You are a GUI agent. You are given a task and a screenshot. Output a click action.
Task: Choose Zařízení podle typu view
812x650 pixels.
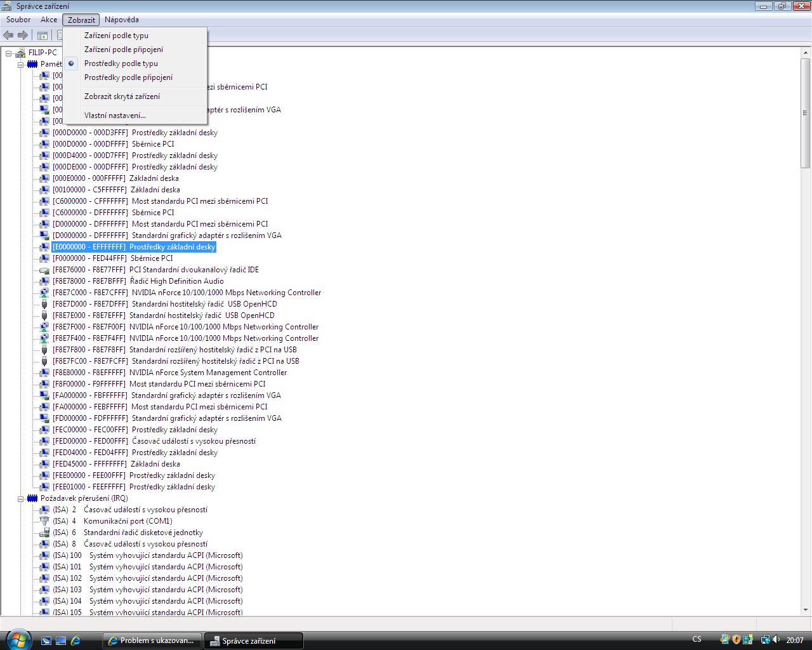135,36
